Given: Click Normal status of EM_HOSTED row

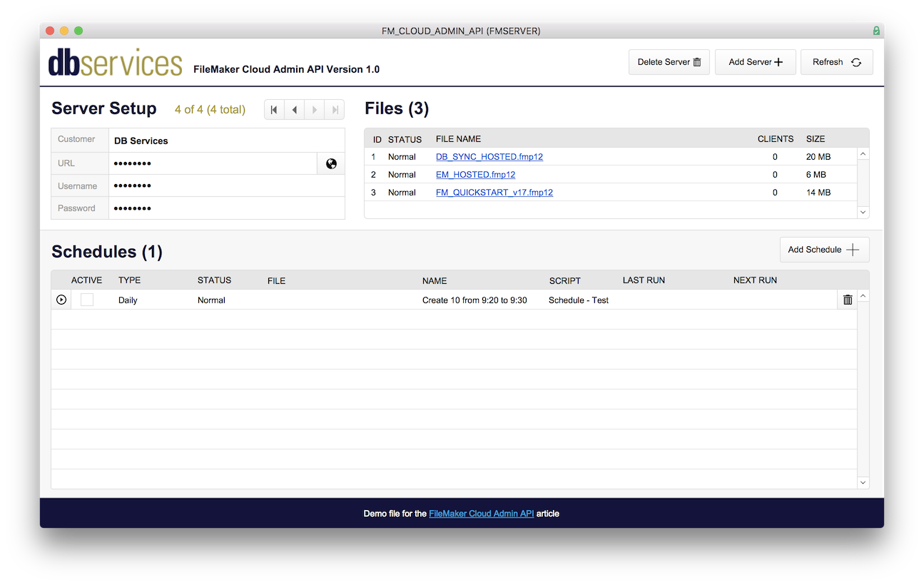Looking at the screenshot, I should pos(402,174).
